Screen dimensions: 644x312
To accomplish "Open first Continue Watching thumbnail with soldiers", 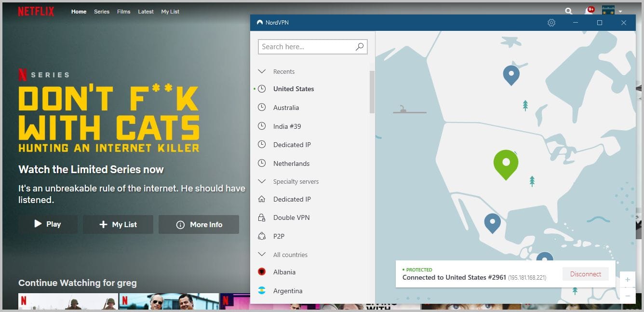I will click(68, 301).
